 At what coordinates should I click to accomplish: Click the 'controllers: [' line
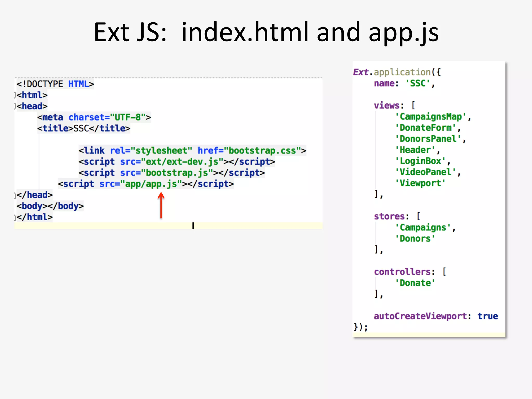tap(410, 272)
